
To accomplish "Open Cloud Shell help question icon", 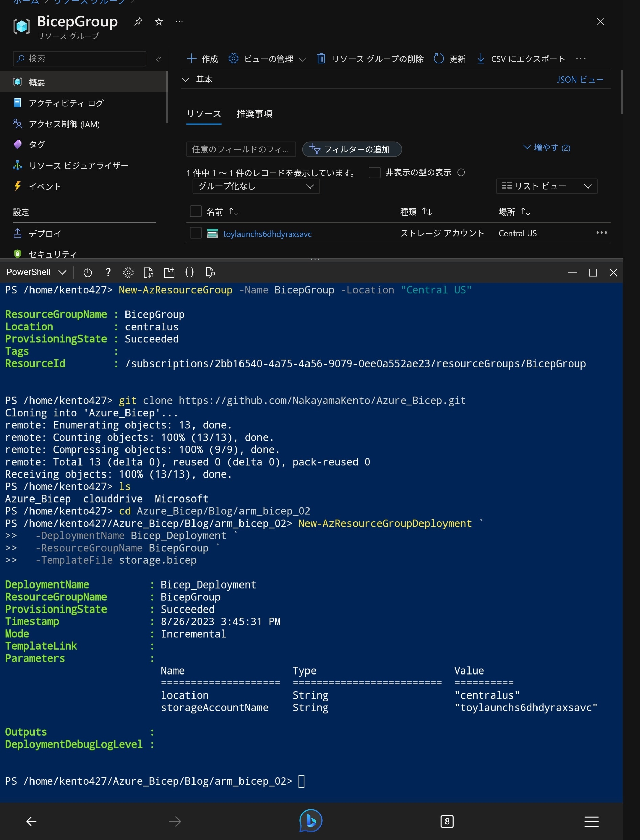I will point(108,272).
